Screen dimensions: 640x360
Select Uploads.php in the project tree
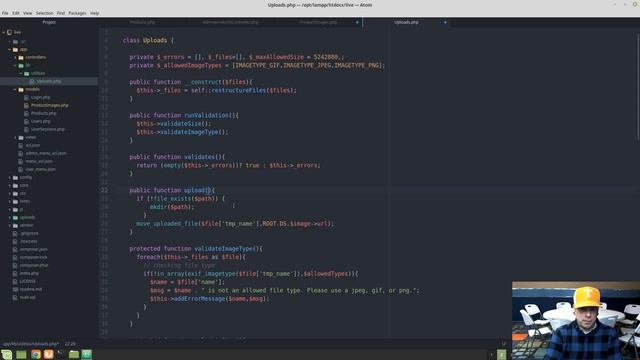tap(49, 81)
